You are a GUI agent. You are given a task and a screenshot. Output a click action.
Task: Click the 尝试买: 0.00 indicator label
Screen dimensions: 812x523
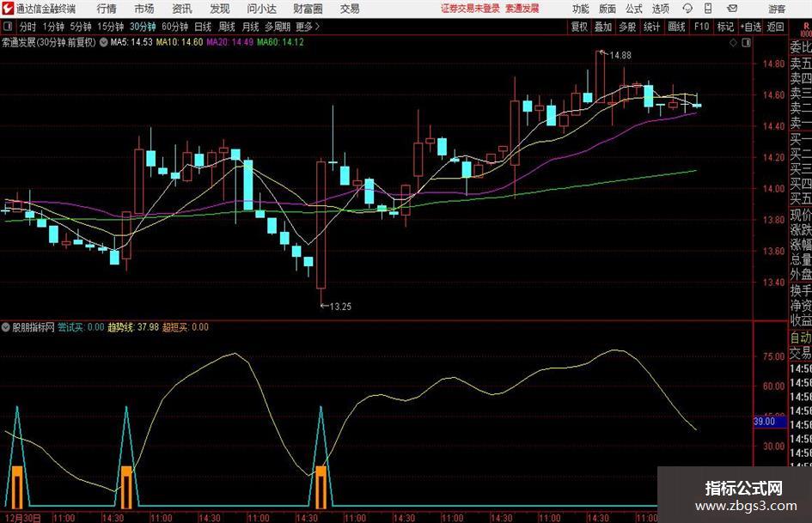coord(81,327)
